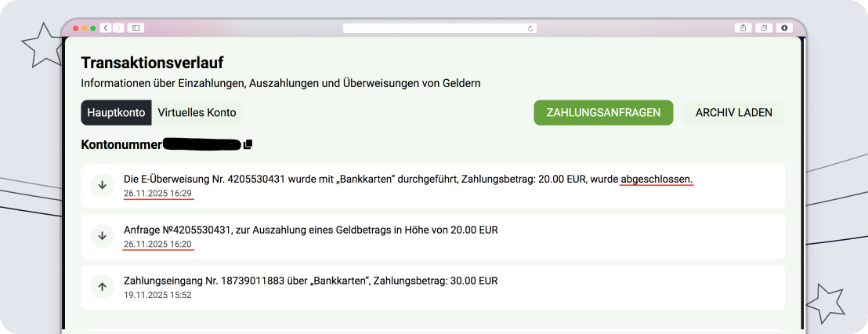The width and height of the screenshot is (868, 334).
Task: Click the down arrow icon of E-Überweisung 4205530431
Action: pyautogui.click(x=102, y=186)
